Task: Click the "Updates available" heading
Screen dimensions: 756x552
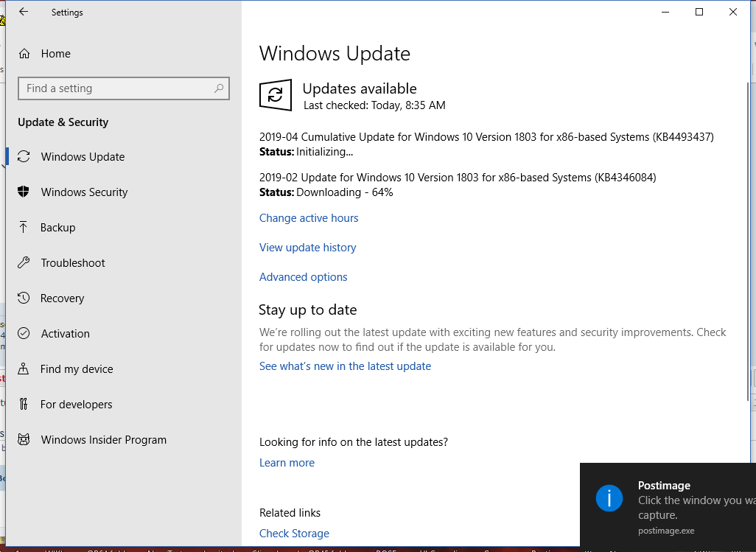Action: (360, 88)
